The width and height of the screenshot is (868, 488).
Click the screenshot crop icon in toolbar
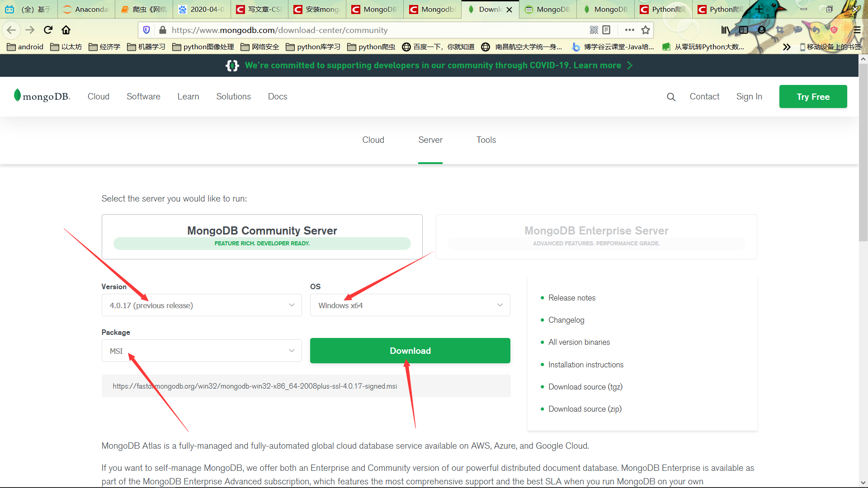(x=780, y=30)
